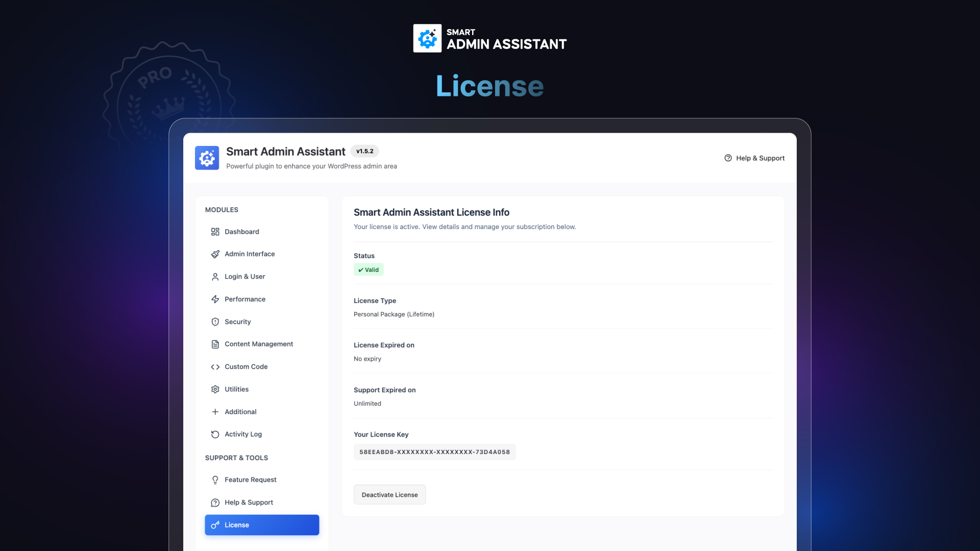980x551 pixels.
Task: Open the Security module
Action: pyautogui.click(x=262, y=322)
